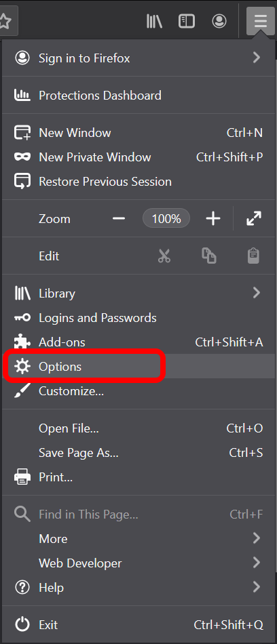Choose New Private Window

[138, 157]
